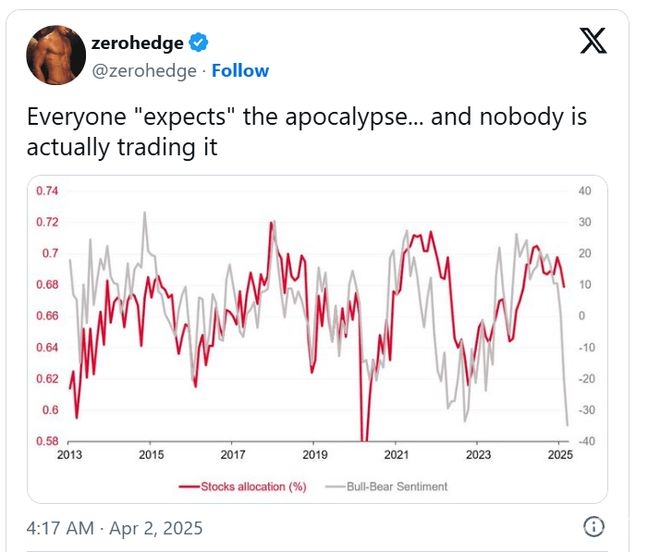Click the Follow link

click(240, 71)
